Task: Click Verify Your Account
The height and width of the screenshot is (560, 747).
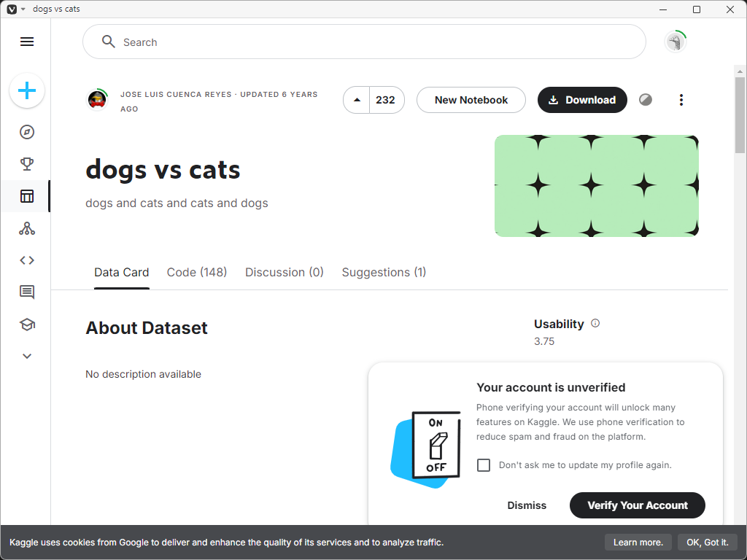Action: point(637,505)
